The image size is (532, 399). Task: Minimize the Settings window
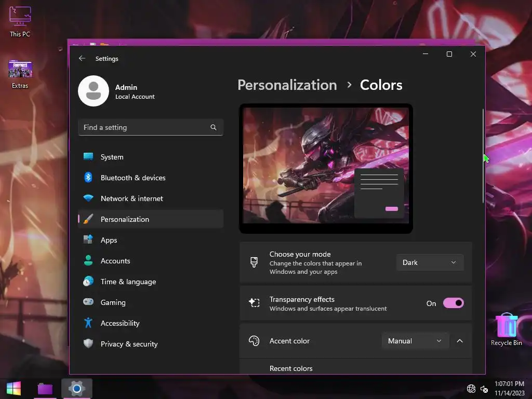(425, 54)
